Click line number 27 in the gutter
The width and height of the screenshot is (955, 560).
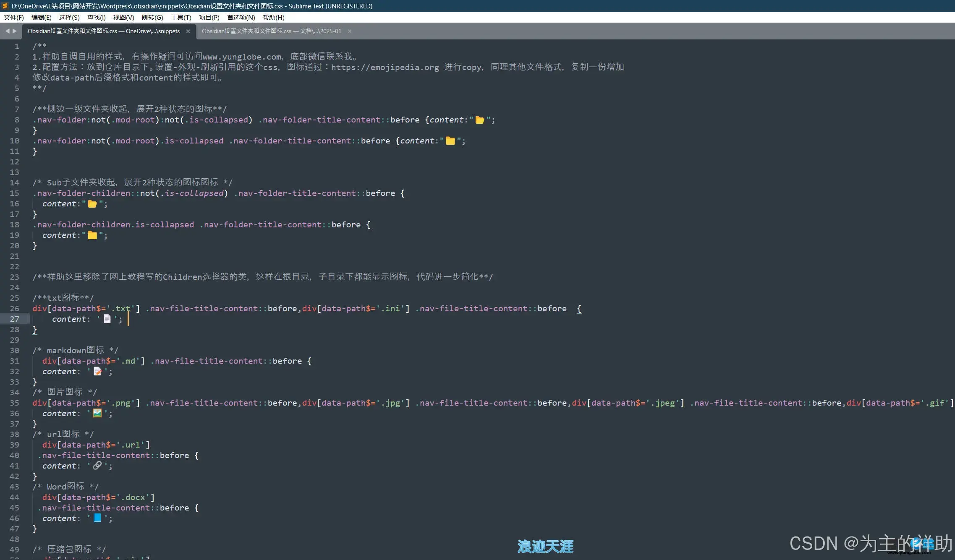pyautogui.click(x=15, y=319)
